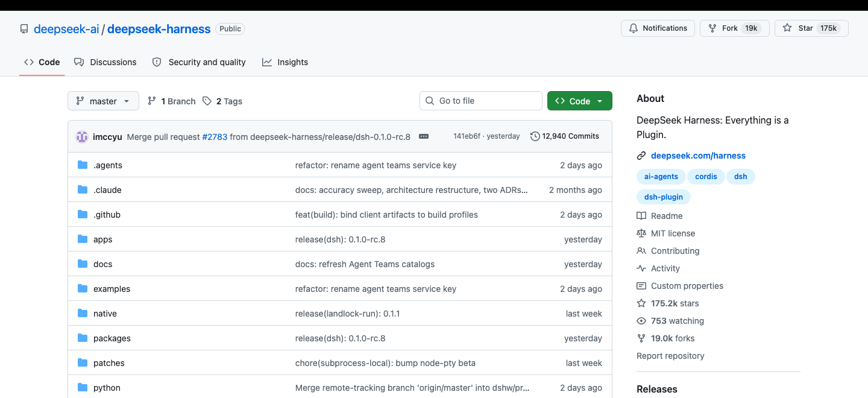Click the ai-agents topic tag
Viewport: 868px width, 398px height.
tap(661, 177)
